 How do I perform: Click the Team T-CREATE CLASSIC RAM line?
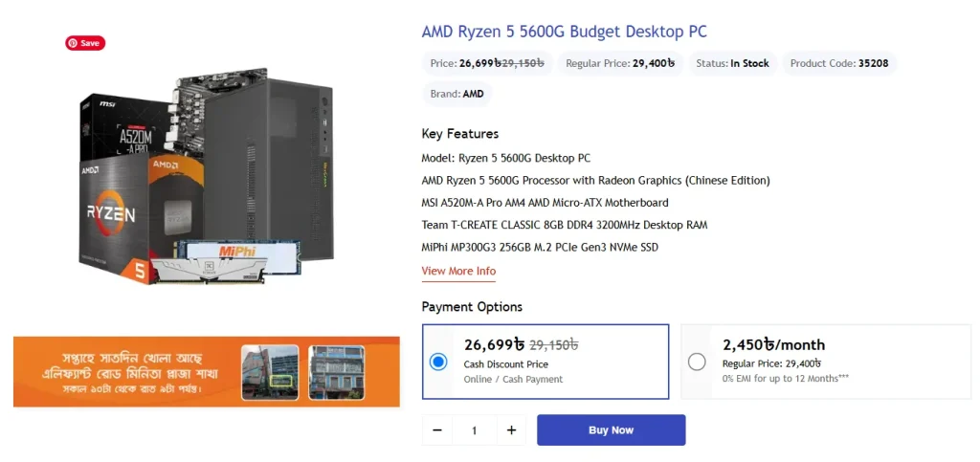(565, 225)
